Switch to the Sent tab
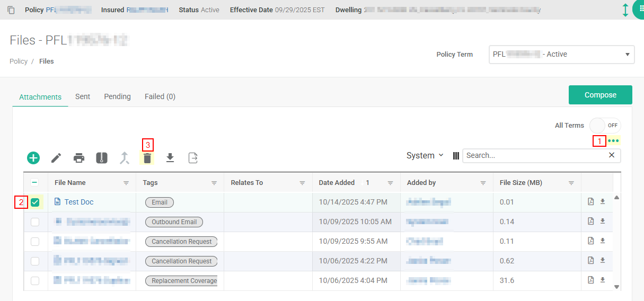Screen dimensions: 644x301 click(83, 96)
